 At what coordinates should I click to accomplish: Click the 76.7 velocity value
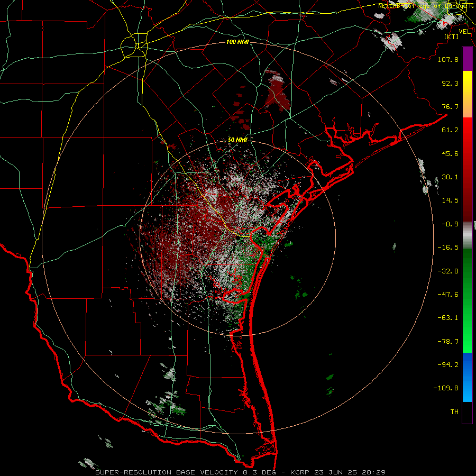pyautogui.click(x=450, y=106)
